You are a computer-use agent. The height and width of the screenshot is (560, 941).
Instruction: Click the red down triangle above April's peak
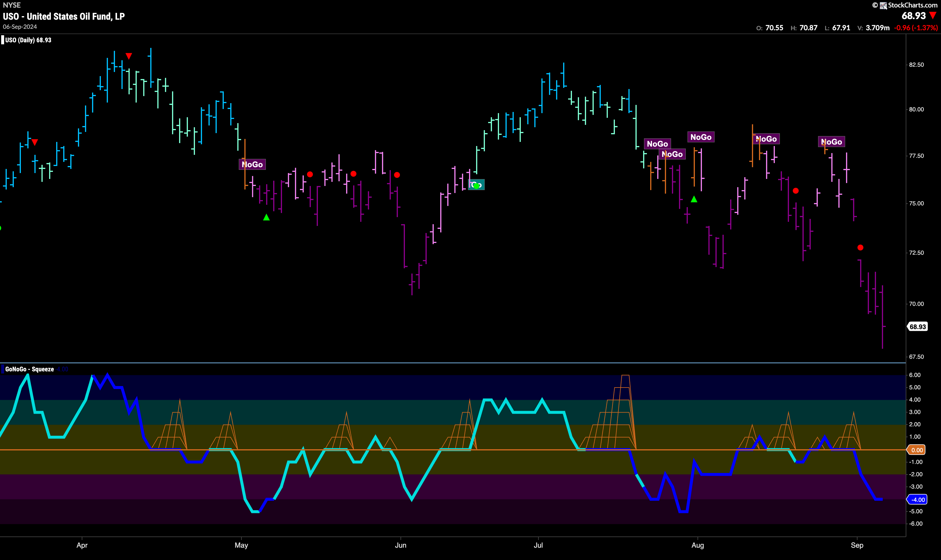[x=129, y=56]
